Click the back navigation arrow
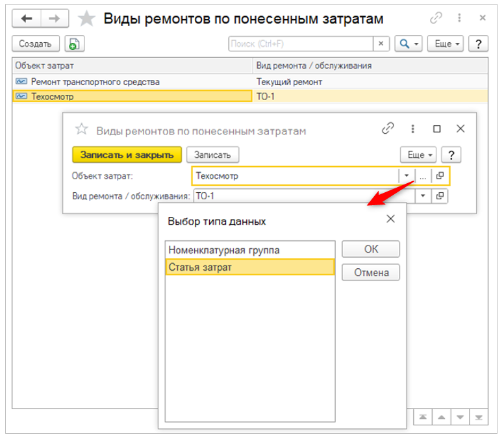Screen dimensions: 504x439 (27, 19)
